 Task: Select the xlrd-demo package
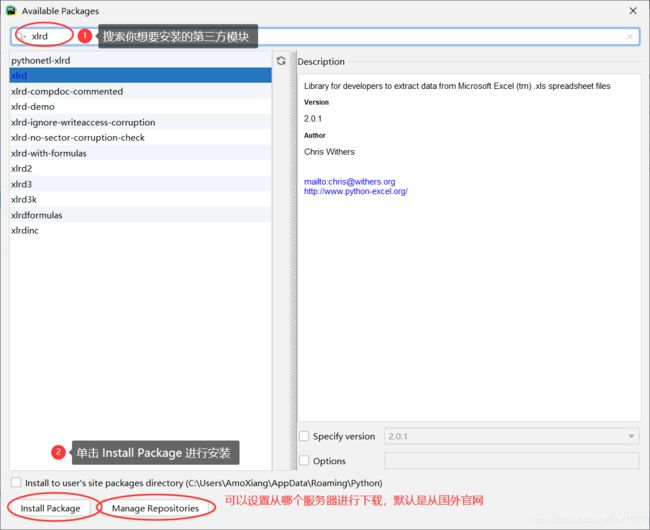[141, 106]
